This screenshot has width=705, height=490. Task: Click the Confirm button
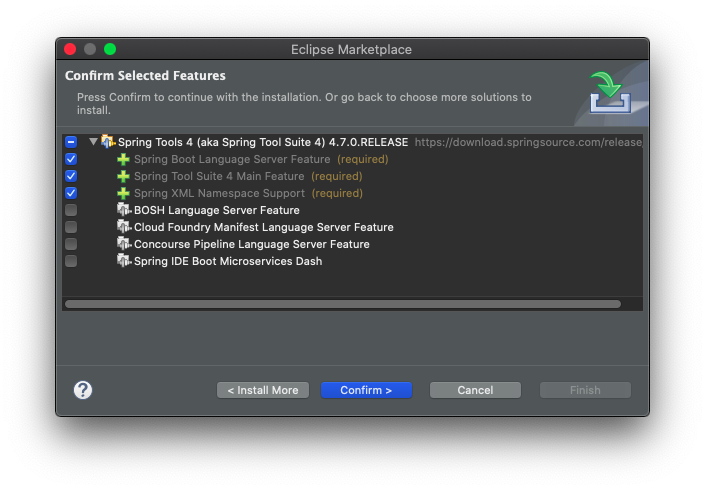[x=366, y=390]
